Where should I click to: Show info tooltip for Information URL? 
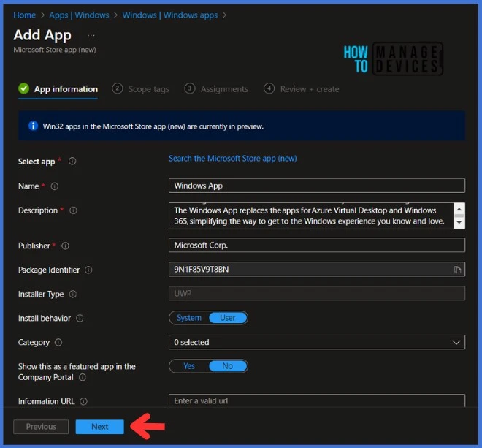point(83,401)
